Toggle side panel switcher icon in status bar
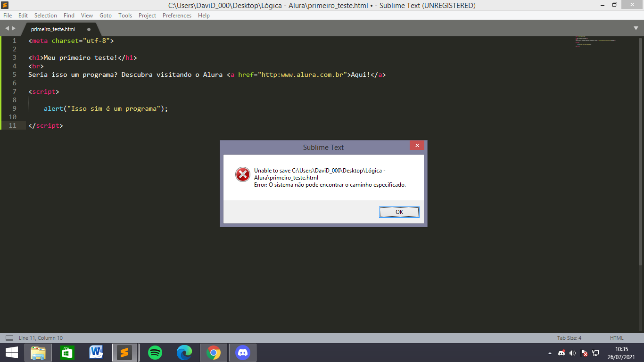644x362 pixels. [9, 337]
